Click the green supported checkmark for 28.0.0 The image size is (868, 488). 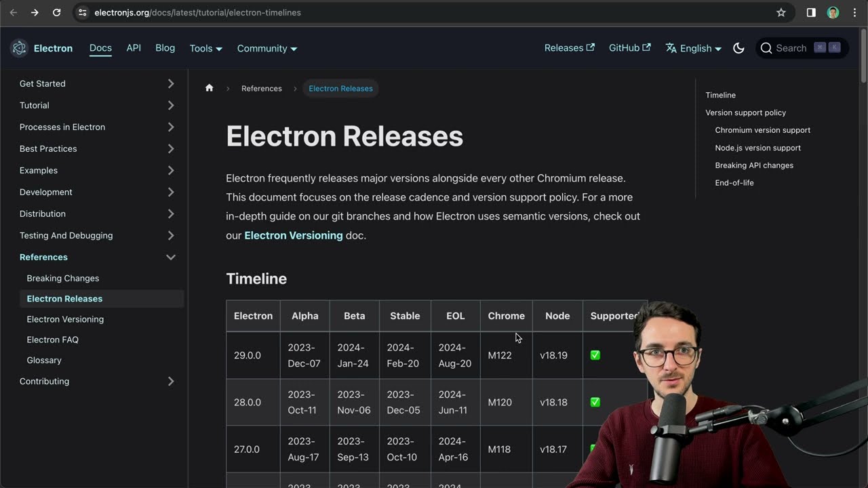point(595,402)
